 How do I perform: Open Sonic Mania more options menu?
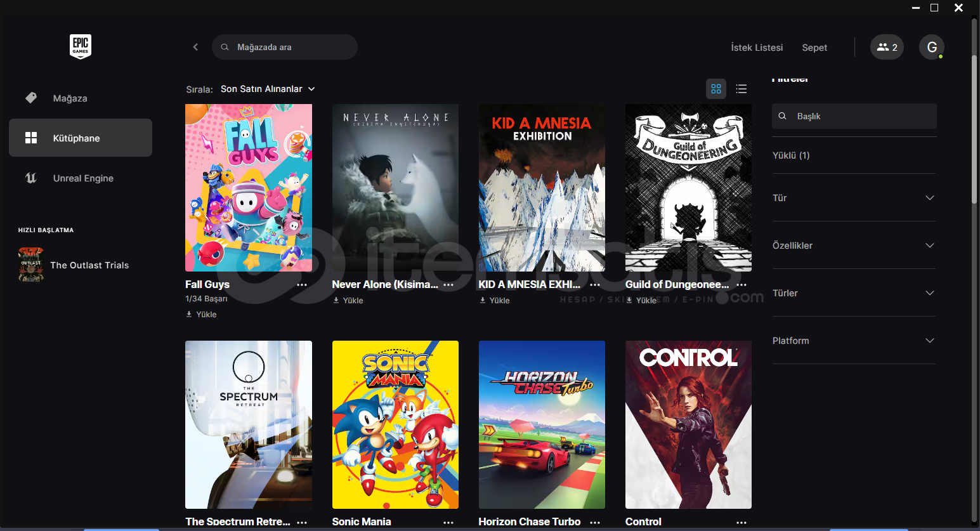point(448,522)
